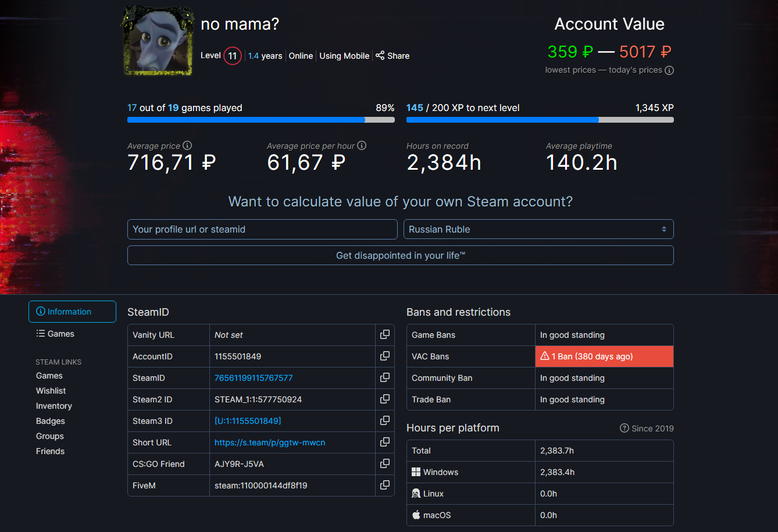Click the XP to next level progress bar
This screenshot has width=778, height=532.
point(540,120)
